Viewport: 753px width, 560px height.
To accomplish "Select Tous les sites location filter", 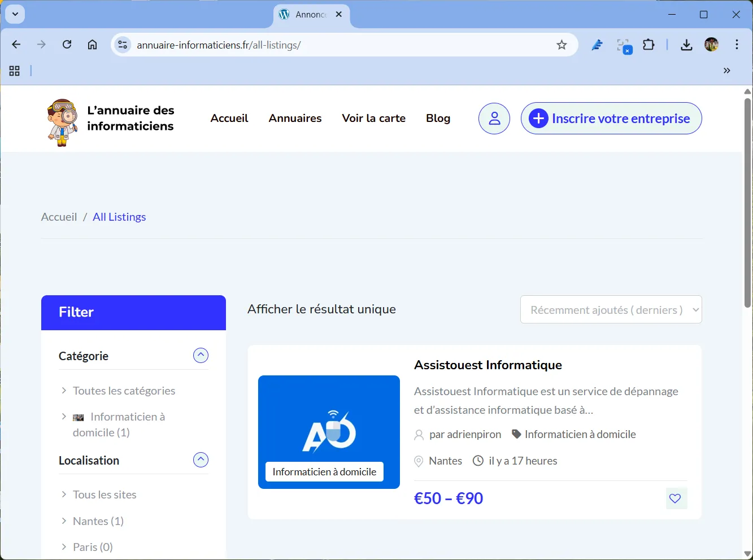I will click(x=105, y=495).
